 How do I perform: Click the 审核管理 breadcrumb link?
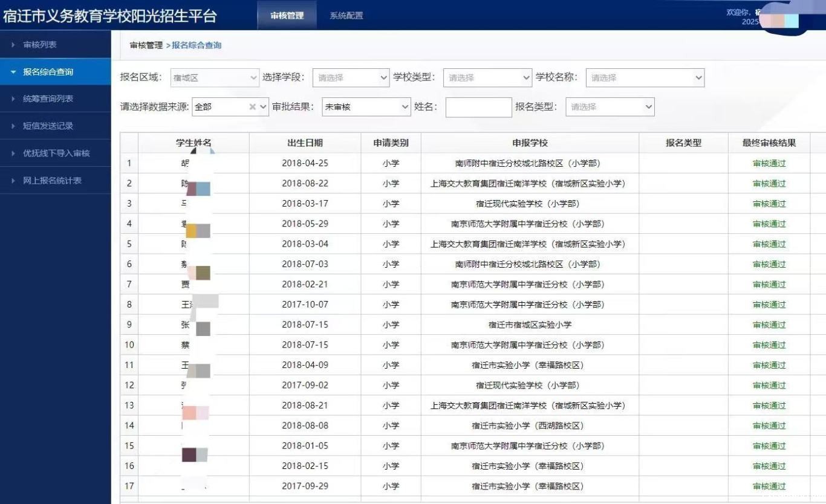click(146, 45)
